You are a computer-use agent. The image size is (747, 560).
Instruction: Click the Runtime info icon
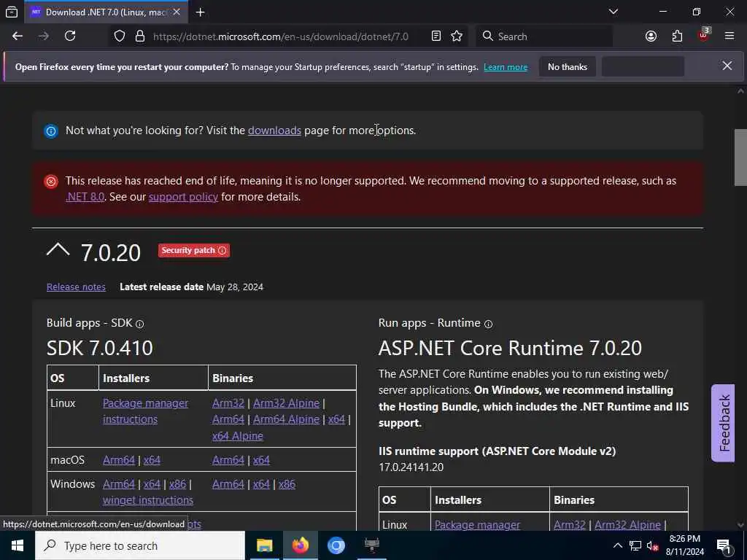click(x=488, y=324)
